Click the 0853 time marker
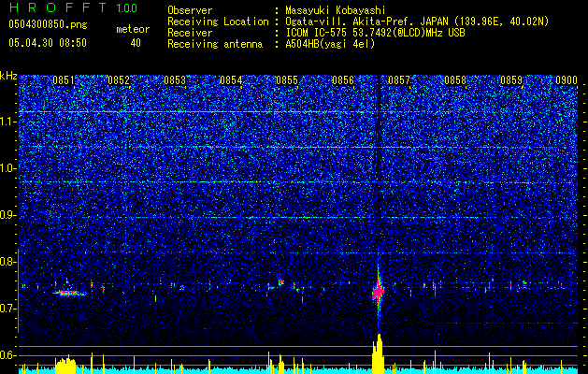This screenshot has height=374, width=588. click(175, 80)
